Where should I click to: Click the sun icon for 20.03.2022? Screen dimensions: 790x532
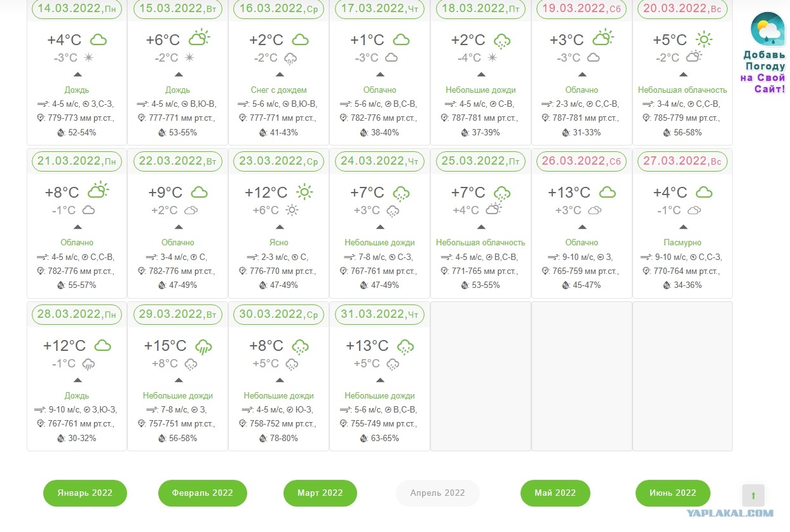pos(704,39)
